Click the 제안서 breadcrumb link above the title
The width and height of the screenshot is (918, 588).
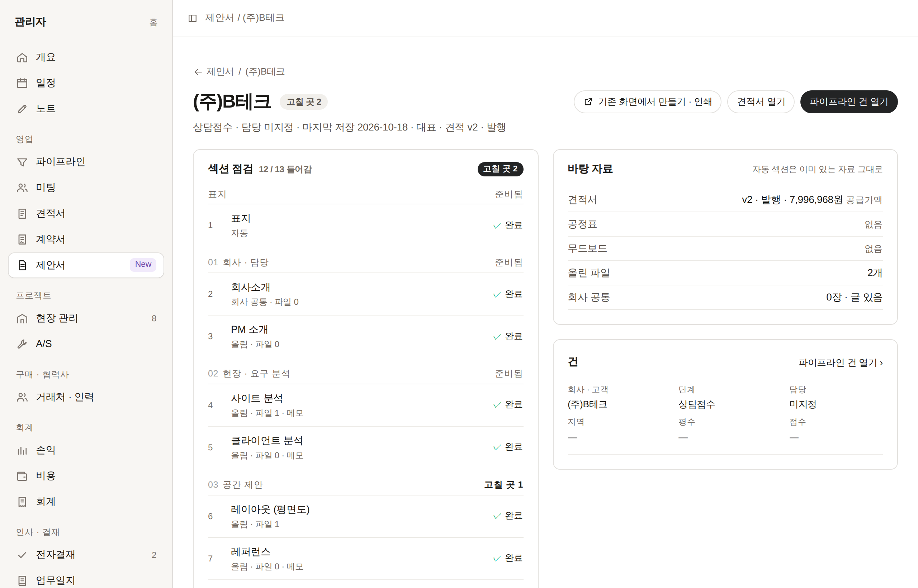(x=220, y=72)
